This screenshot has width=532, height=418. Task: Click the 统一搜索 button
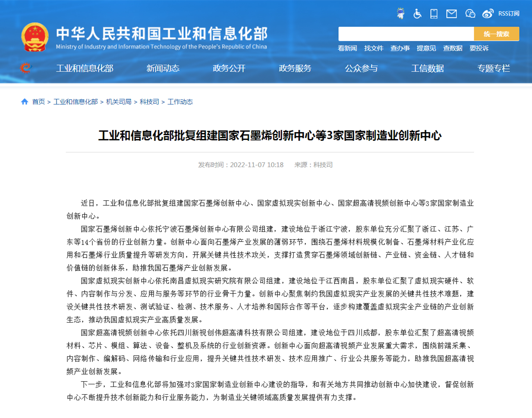pos(496,34)
